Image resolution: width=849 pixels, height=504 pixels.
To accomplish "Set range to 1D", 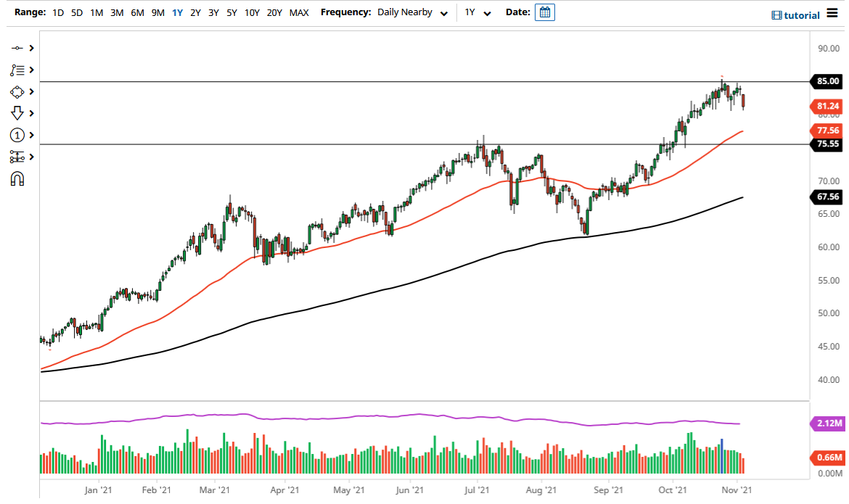I will click(58, 12).
